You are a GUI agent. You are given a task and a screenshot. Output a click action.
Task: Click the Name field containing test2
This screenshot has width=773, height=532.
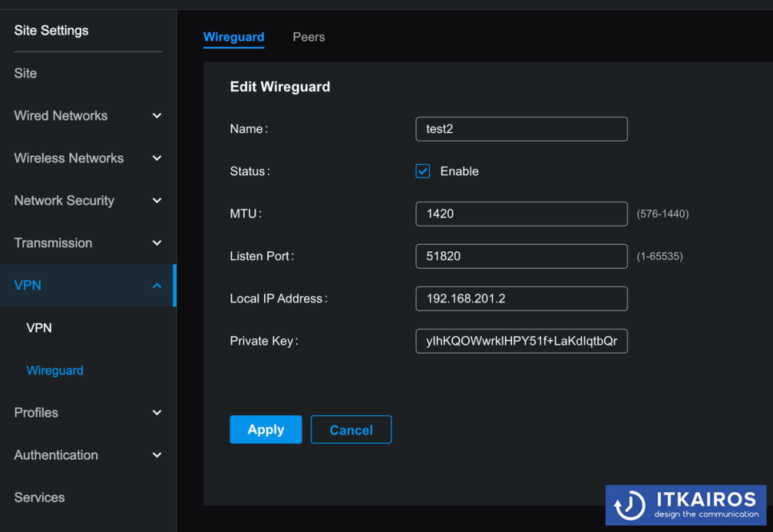tap(522, 129)
